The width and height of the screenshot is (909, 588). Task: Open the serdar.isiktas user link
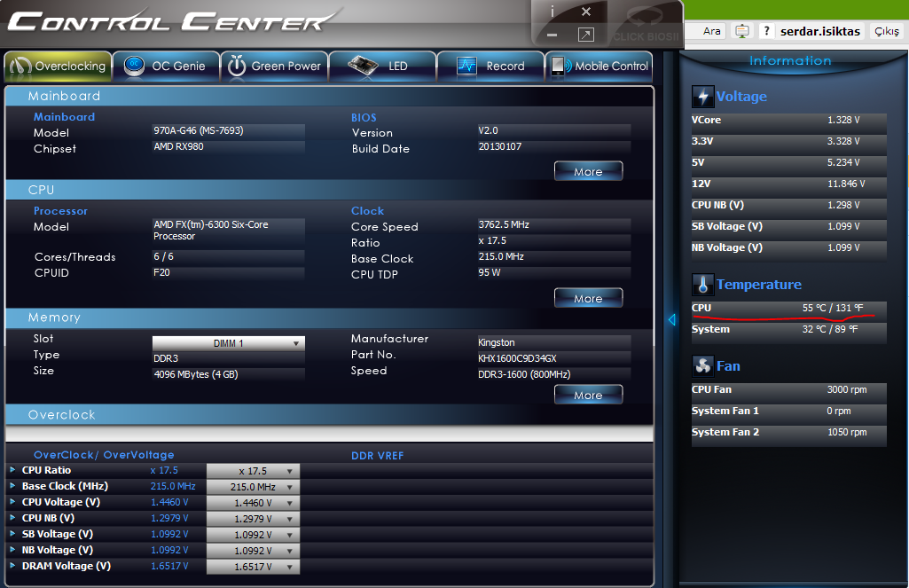click(x=820, y=31)
